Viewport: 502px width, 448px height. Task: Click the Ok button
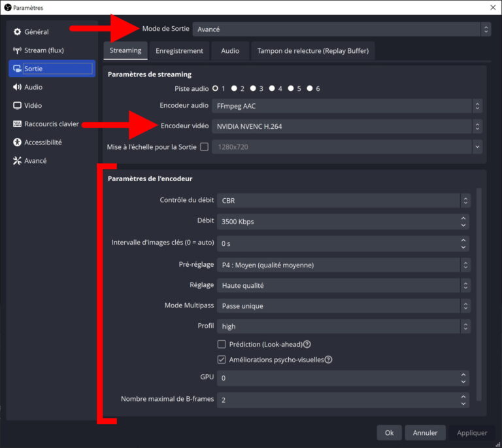tap(389, 432)
